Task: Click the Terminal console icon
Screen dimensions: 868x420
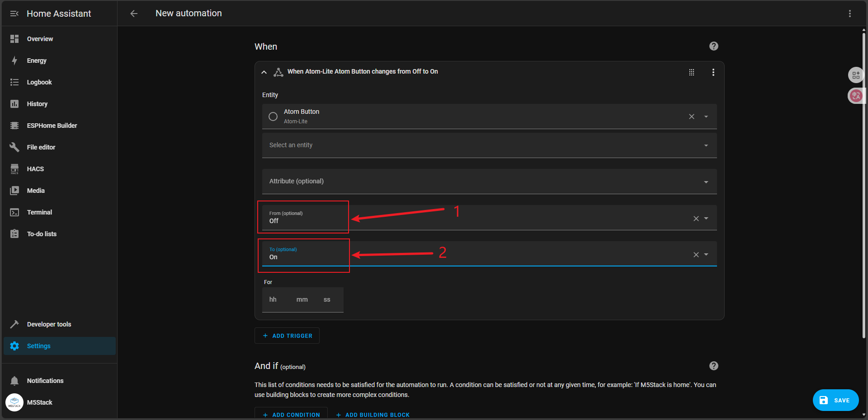Action: [14, 212]
